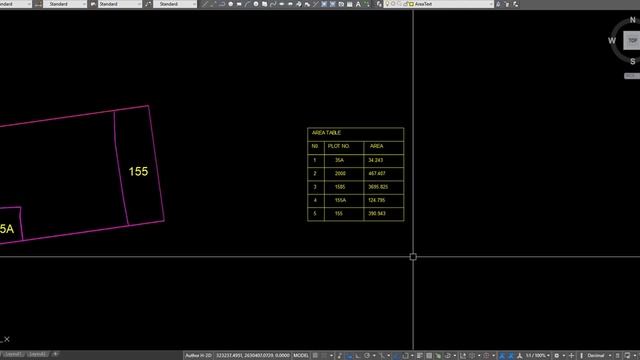Click the TOP face of the ViewCube
The image size is (640, 360).
point(632,41)
